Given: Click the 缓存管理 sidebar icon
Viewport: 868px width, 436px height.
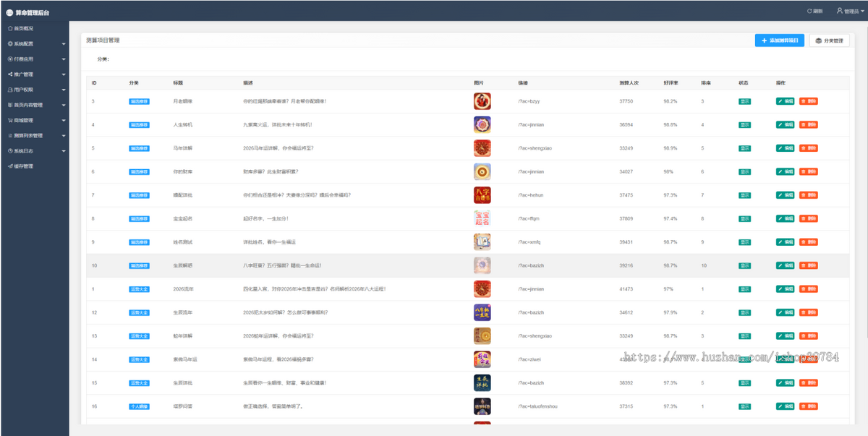Looking at the screenshot, I should [9, 166].
